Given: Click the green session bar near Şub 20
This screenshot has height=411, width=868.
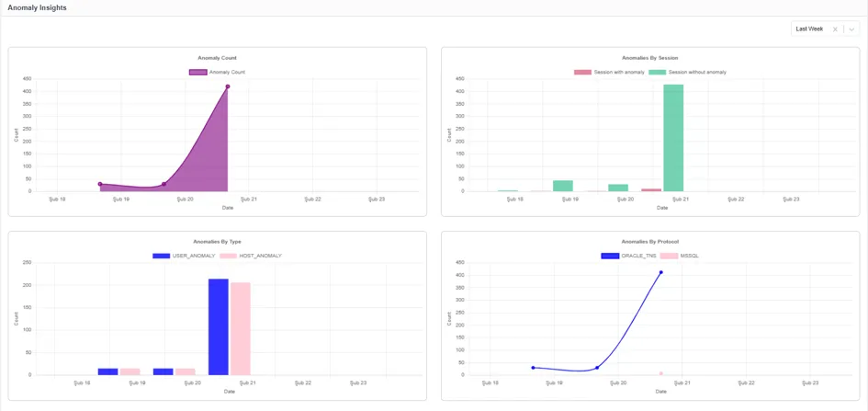Looking at the screenshot, I should coord(618,188).
